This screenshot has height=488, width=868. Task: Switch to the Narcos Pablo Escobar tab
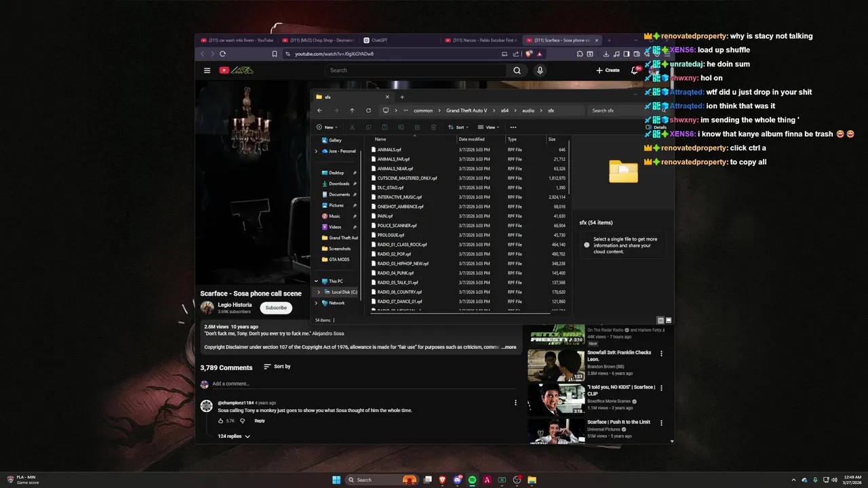(x=480, y=40)
